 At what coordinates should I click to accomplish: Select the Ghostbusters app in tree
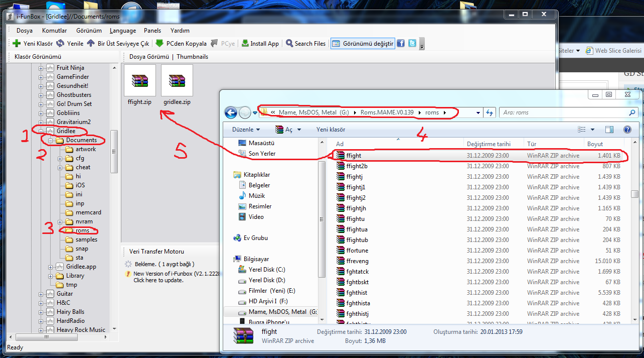click(x=74, y=95)
